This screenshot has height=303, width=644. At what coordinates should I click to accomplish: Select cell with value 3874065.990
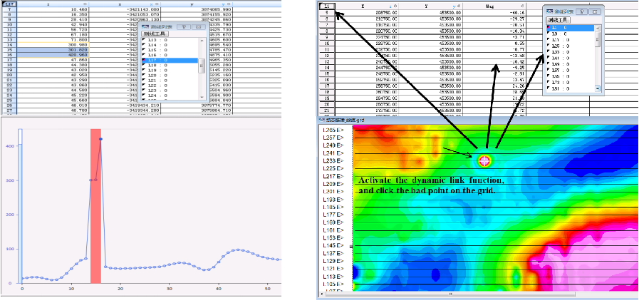(x=197, y=9)
